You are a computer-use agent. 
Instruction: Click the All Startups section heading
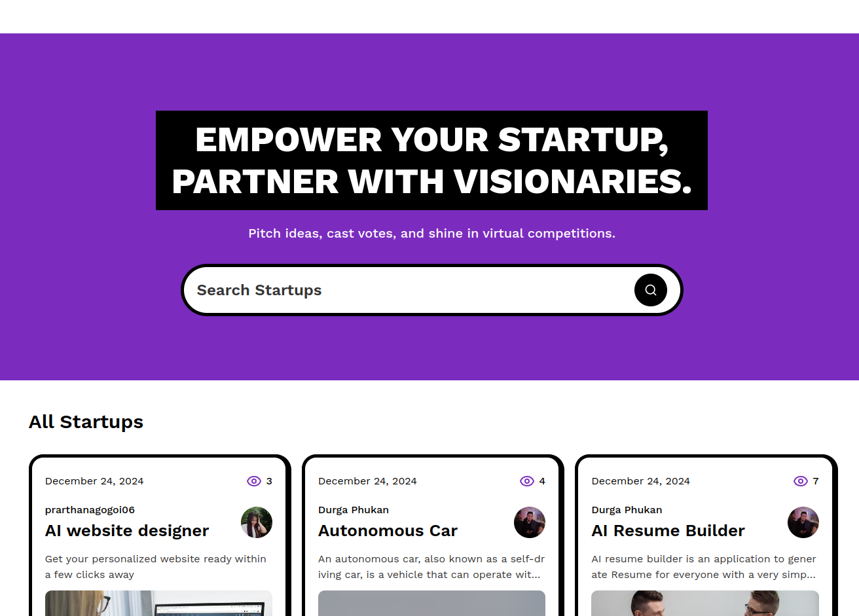(86, 422)
